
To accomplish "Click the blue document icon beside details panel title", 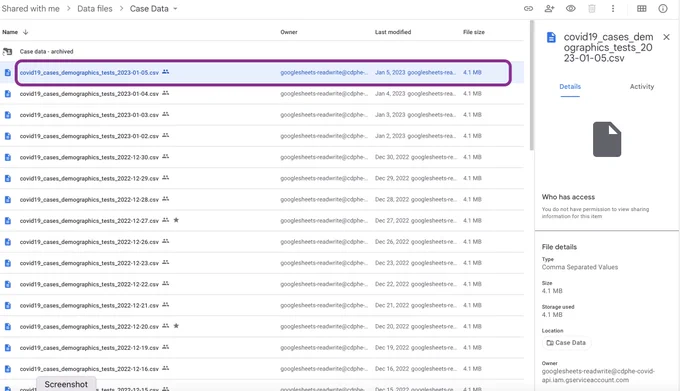I will coord(551,37).
